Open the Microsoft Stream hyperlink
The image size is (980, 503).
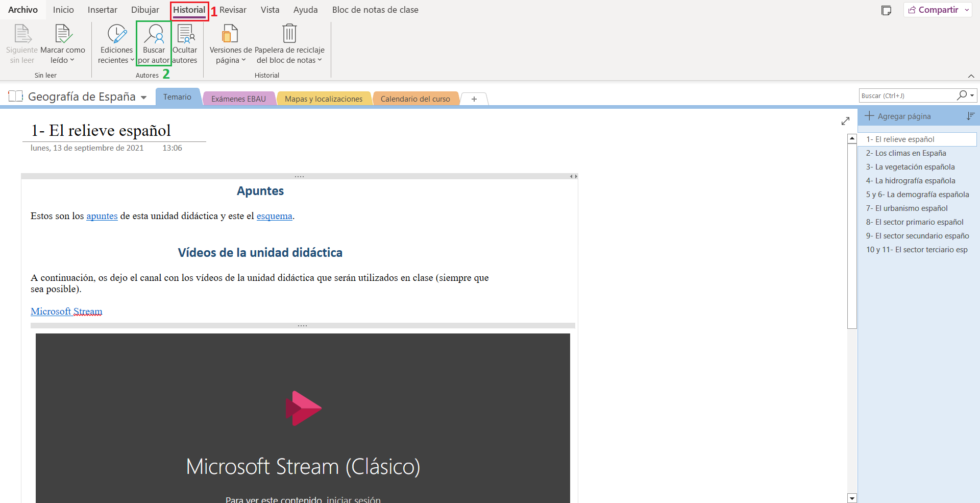pos(66,312)
